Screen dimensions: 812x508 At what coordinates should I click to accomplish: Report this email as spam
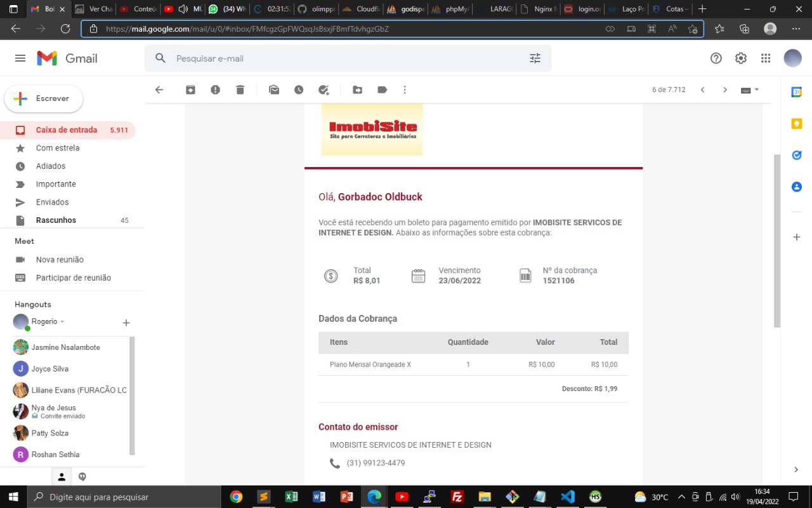pos(215,90)
